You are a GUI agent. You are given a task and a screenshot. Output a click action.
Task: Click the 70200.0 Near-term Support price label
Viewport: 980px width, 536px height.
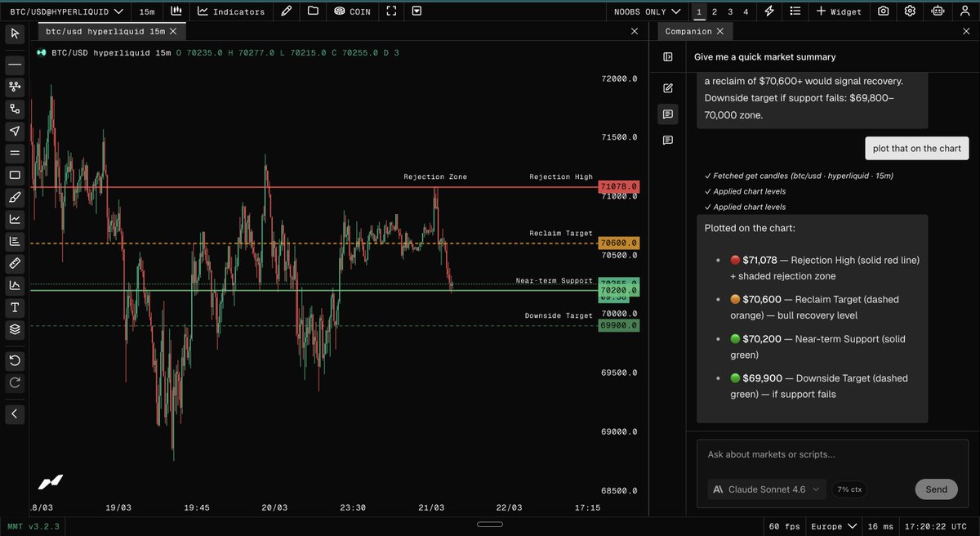pyautogui.click(x=618, y=290)
